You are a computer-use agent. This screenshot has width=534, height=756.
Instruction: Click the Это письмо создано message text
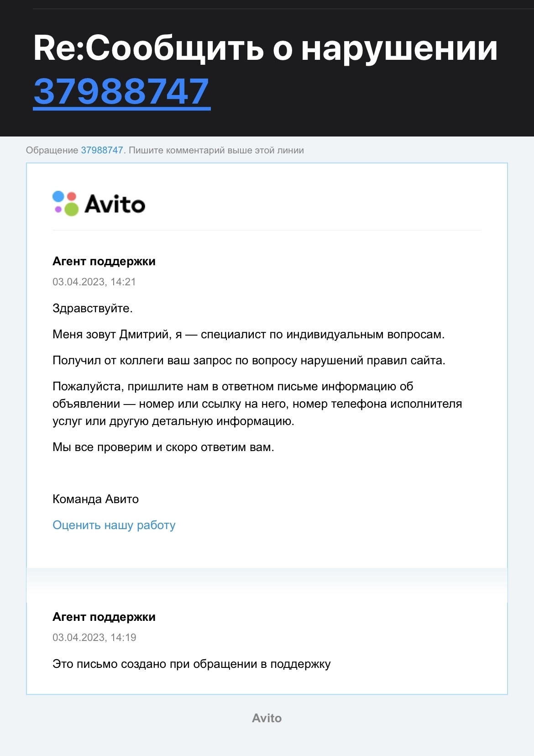click(x=192, y=664)
